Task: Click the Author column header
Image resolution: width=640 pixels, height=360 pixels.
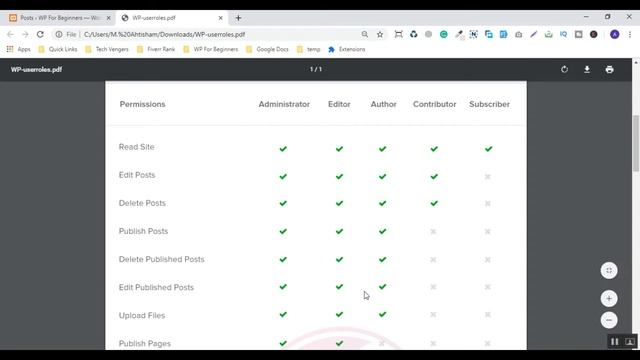Action: [x=383, y=104]
